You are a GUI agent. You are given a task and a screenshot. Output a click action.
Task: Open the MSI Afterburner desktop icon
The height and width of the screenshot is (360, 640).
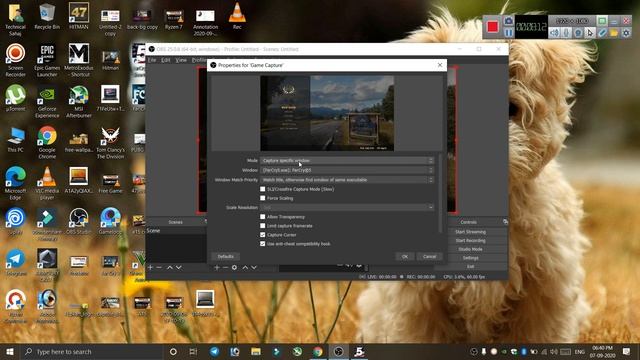[78, 101]
